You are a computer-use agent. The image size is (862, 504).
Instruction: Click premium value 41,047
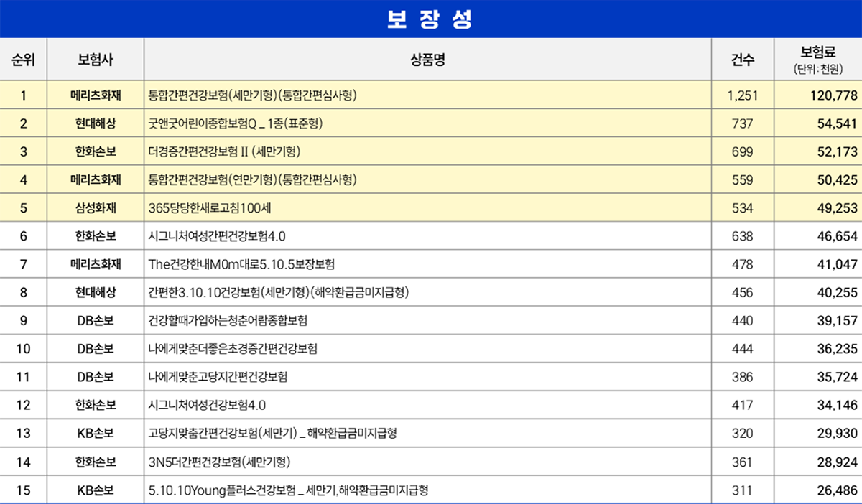coord(838,264)
